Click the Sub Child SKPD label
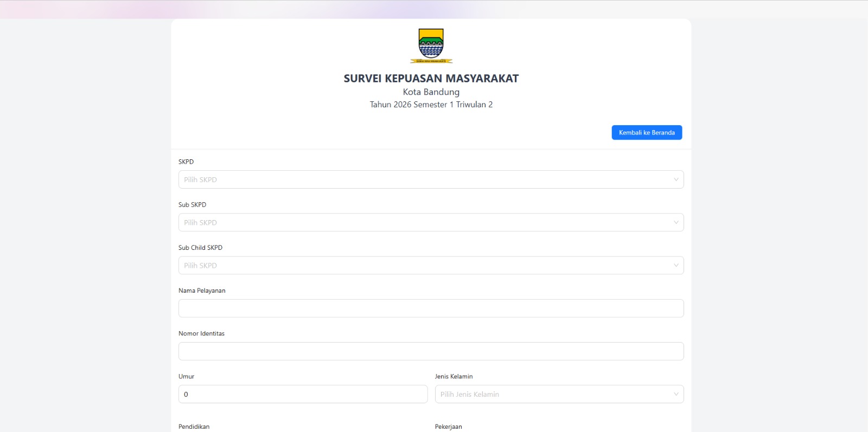868x432 pixels. click(x=200, y=248)
